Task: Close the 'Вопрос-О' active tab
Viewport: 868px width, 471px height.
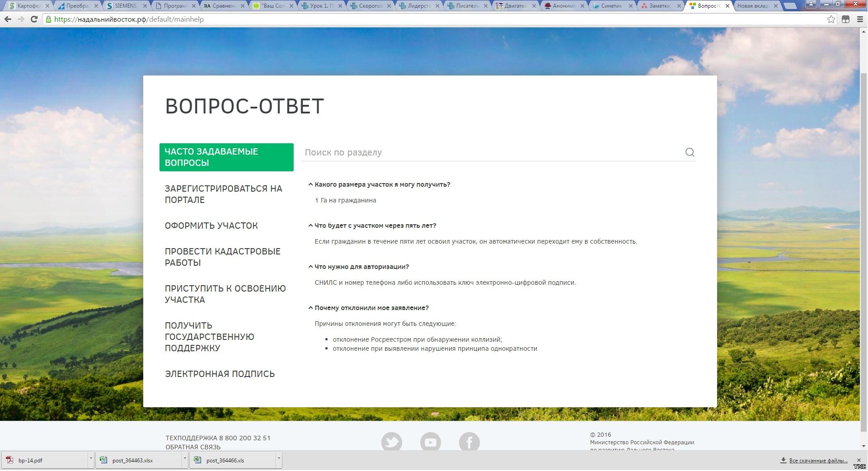Action: tap(727, 6)
